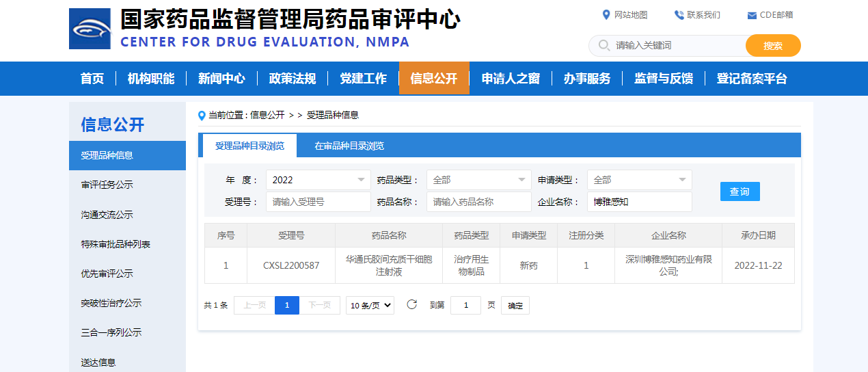Screen dimensions: 868x372
Task: Click the 联系我们 phone icon
Action: tap(679, 15)
